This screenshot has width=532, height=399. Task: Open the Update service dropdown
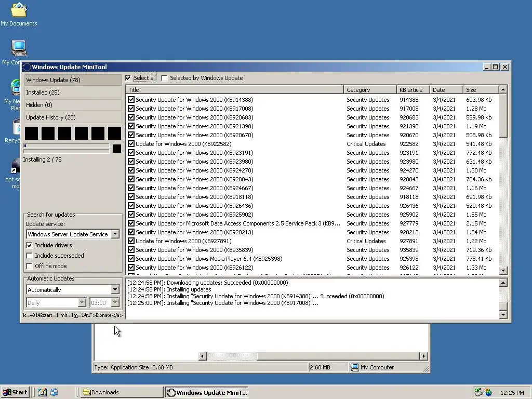coord(115,234)
